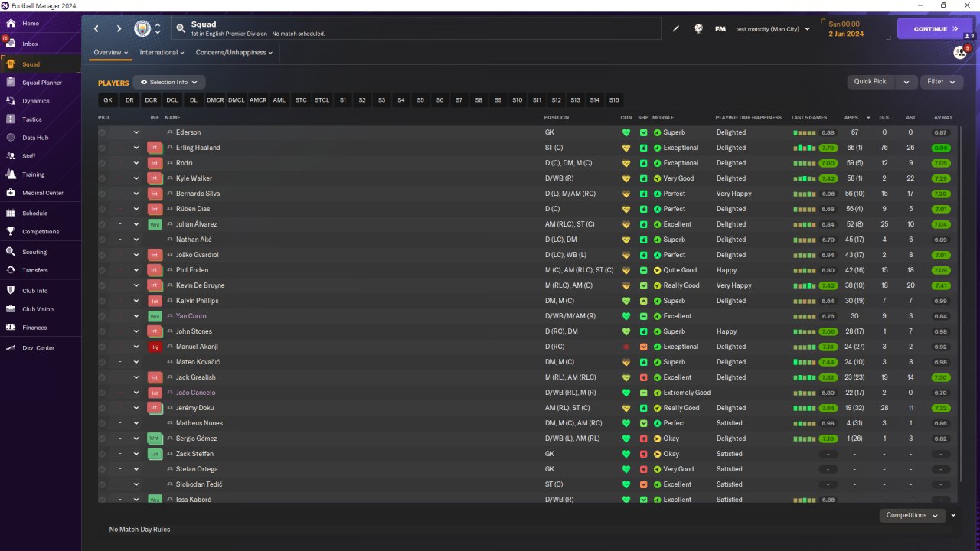Open the Staff sidebar icon
Viewport: 980px width, 551px height.
click(11, 156)
